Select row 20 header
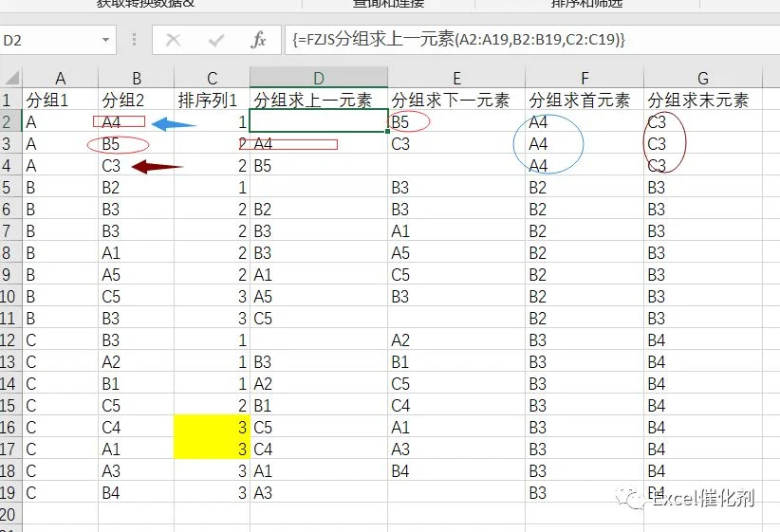 (11, 514)
